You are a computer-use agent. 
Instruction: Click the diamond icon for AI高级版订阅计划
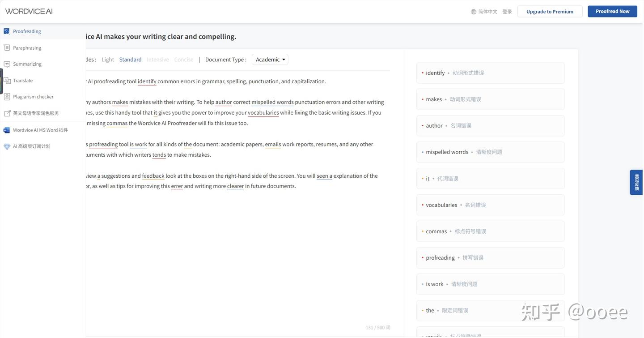(x=7, y=146)
